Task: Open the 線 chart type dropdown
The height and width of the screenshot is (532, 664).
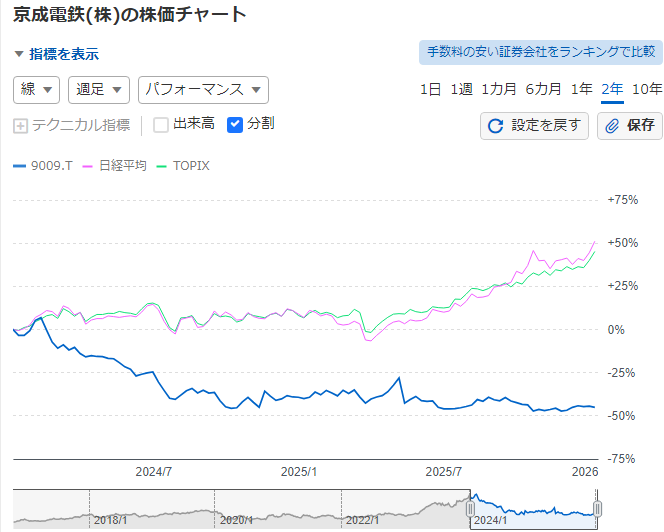Action: pyautogui.click(x=36, y=90)
